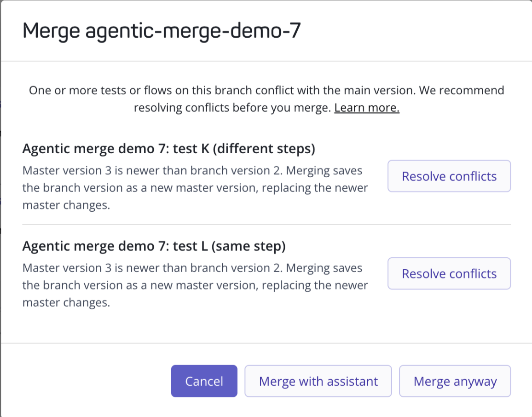The image size is (532, 417).
Task: Resolve conflicts for test L (same step)
Action: pyautogui.click(x=449, y=273)
